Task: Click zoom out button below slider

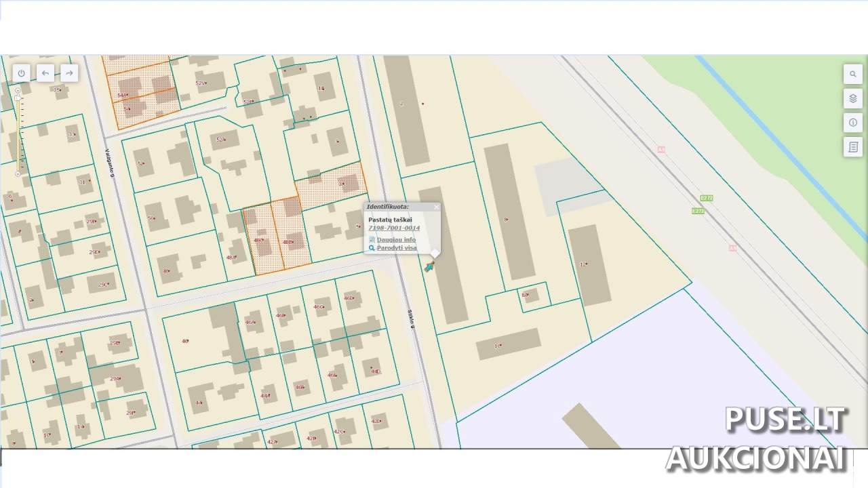Action: (x=18, y=174)
